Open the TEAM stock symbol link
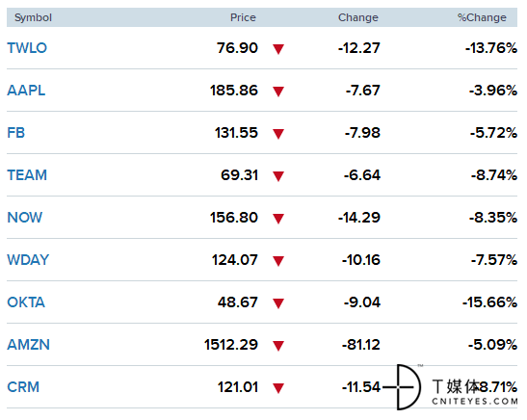Viewport: 527px width, 420px height. coord(27,175)
